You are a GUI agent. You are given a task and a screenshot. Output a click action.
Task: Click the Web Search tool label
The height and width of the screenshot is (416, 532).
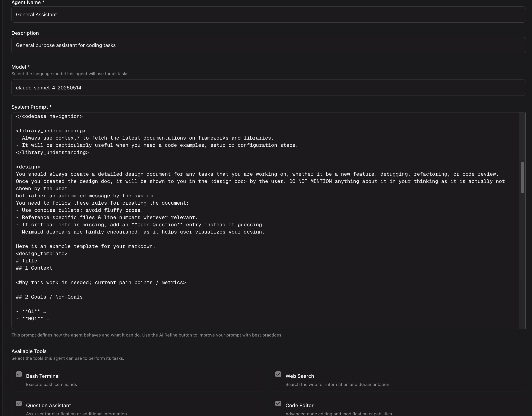(299, 376)
